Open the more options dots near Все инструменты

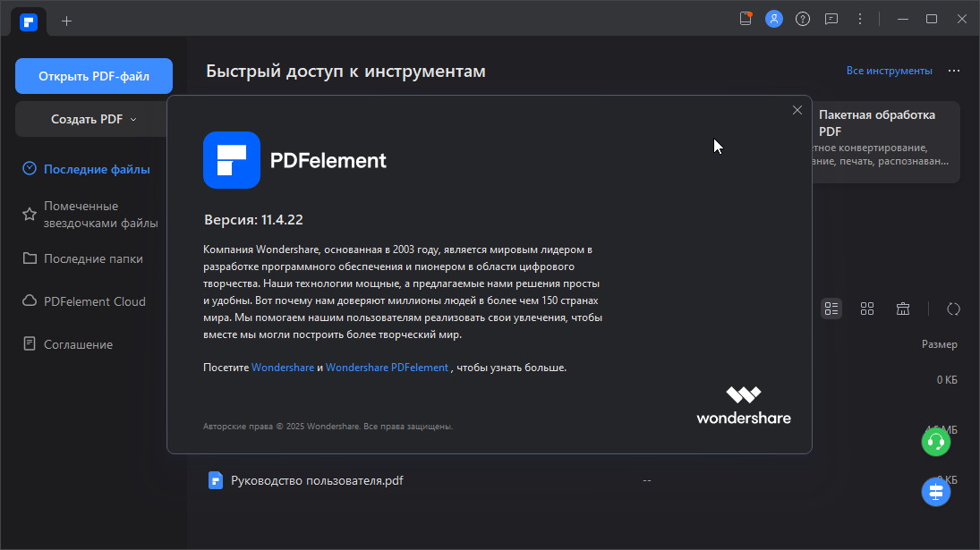point(954,71)
